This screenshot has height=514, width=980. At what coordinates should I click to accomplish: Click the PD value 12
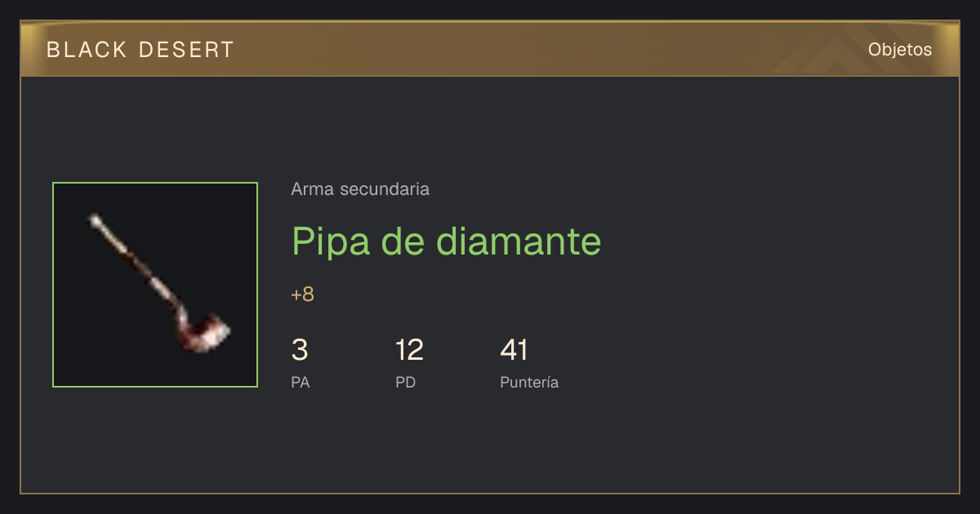tap(409, 350)
